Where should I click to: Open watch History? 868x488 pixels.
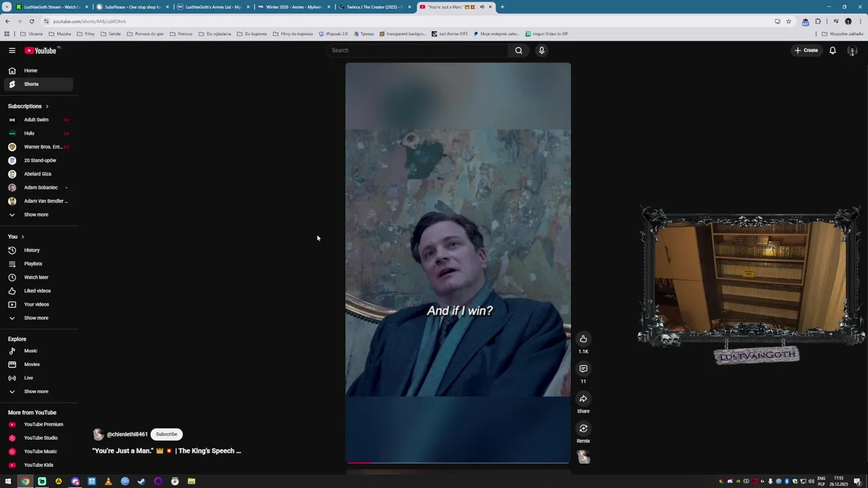[37, 250]
